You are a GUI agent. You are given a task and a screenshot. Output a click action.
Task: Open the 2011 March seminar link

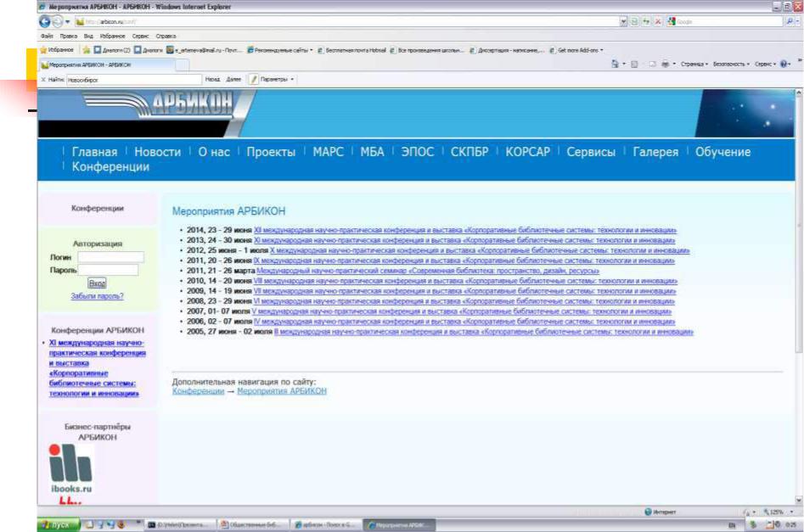point(428,271)
